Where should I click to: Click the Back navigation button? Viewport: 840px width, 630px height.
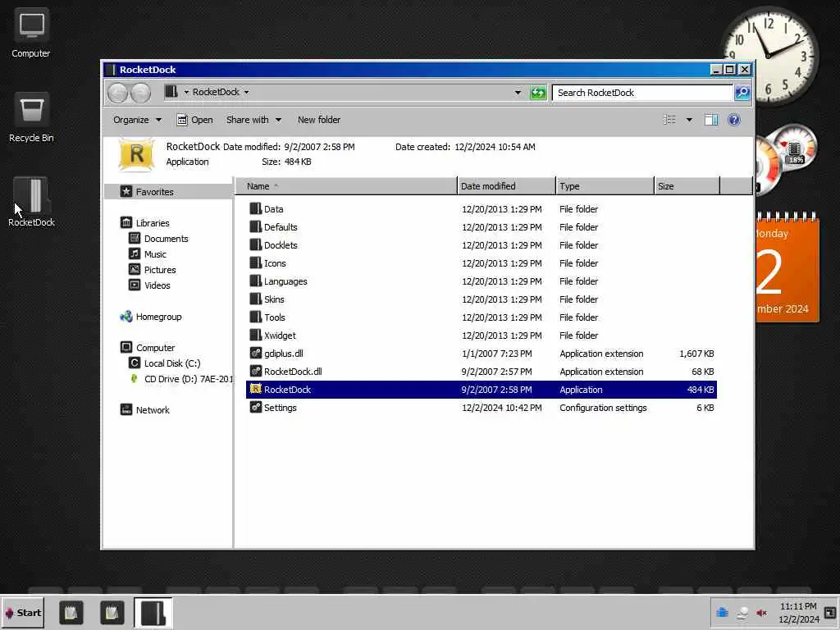tap(117, 93)
